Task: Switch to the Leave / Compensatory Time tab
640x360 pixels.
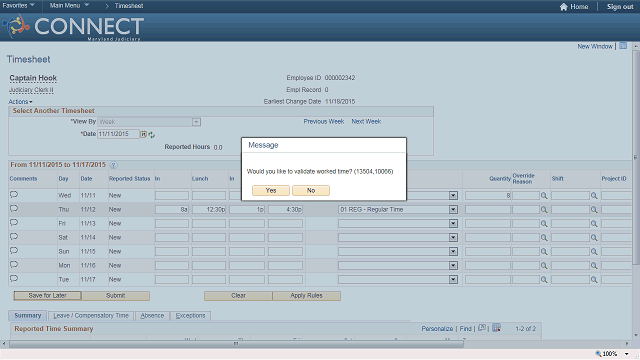Action: point(91,316)
